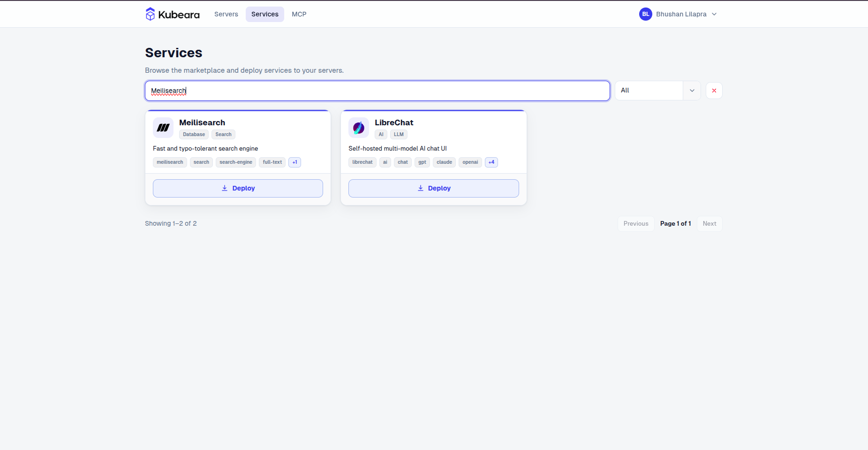
Task: Click the Kubeara brand name
Action: (x=179, y=15)
